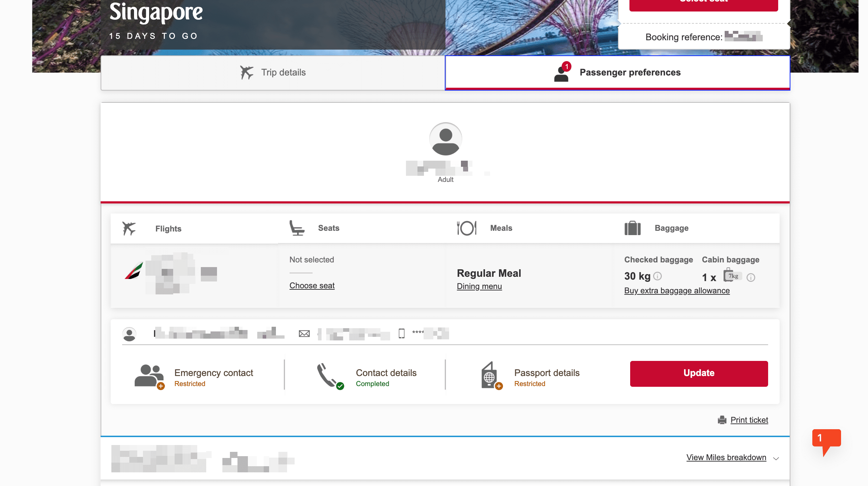The image size is (868, 486).
Task: Show checked baggage 30 kg info tooltip
Action: click(x=657, y=276)
